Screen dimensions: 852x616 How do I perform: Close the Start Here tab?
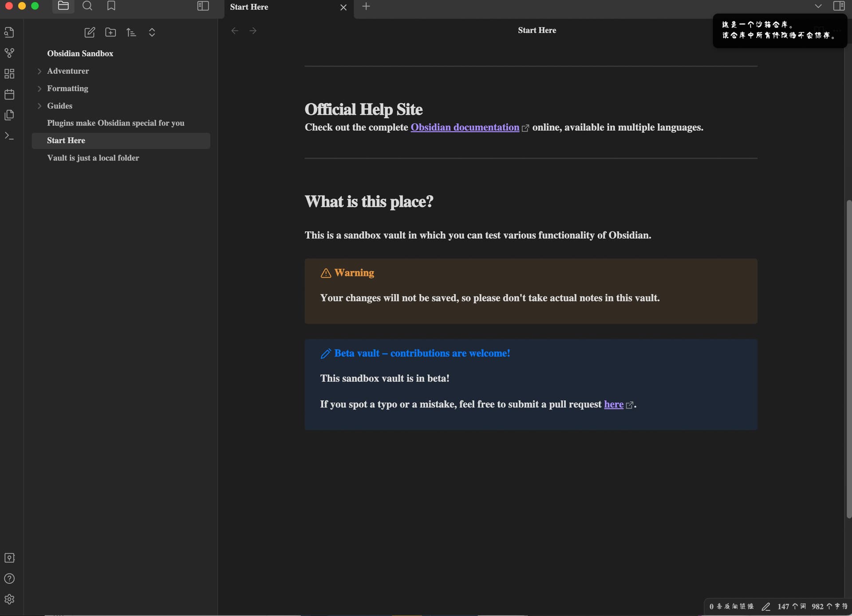click(x=343, y=7)
